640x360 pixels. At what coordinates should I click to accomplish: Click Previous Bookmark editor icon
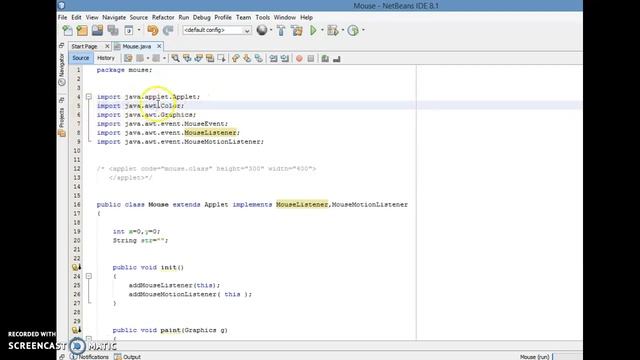pyautogui.click(x=236, y=58)
